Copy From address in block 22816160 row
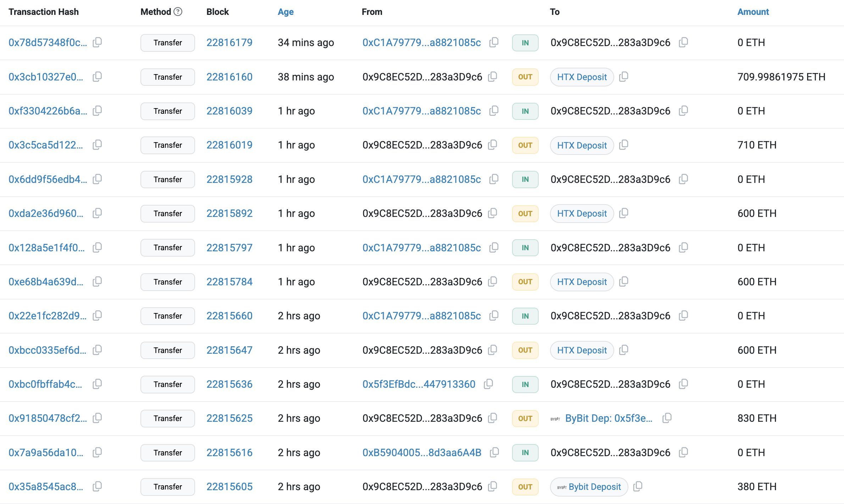 [x=492, y=77]
